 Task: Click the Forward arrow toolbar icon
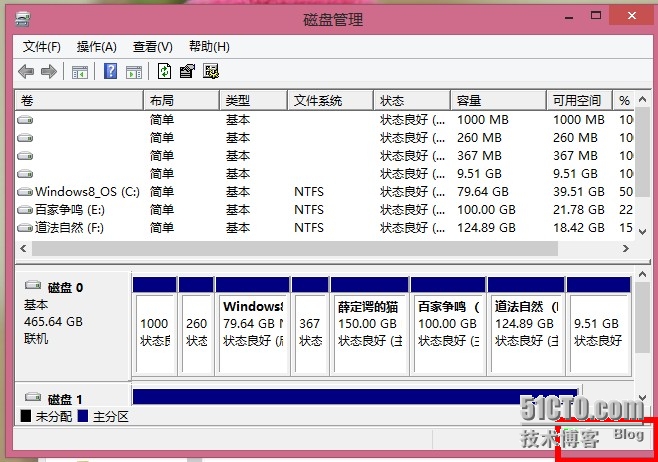click(x=46, y=71)
